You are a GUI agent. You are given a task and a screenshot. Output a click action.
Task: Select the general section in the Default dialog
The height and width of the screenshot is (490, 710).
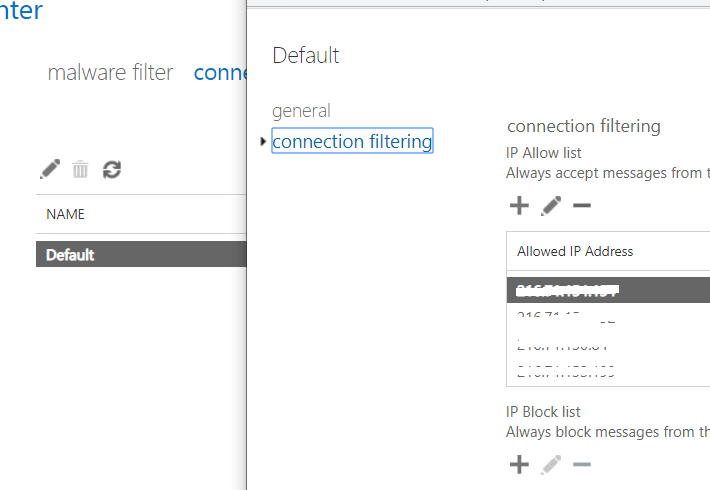point(301,111)
